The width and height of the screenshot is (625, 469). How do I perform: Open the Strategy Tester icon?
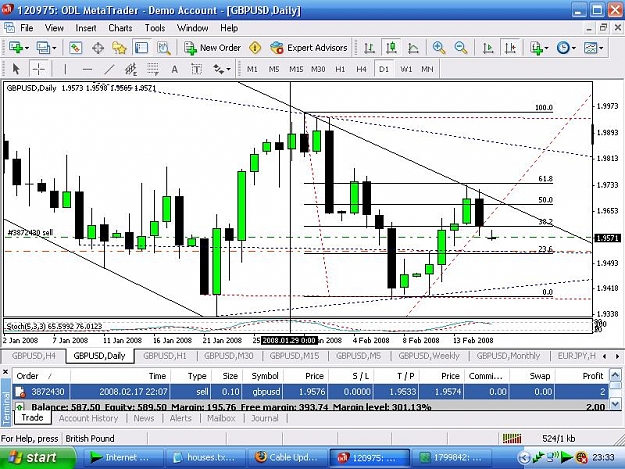point(163,48)
